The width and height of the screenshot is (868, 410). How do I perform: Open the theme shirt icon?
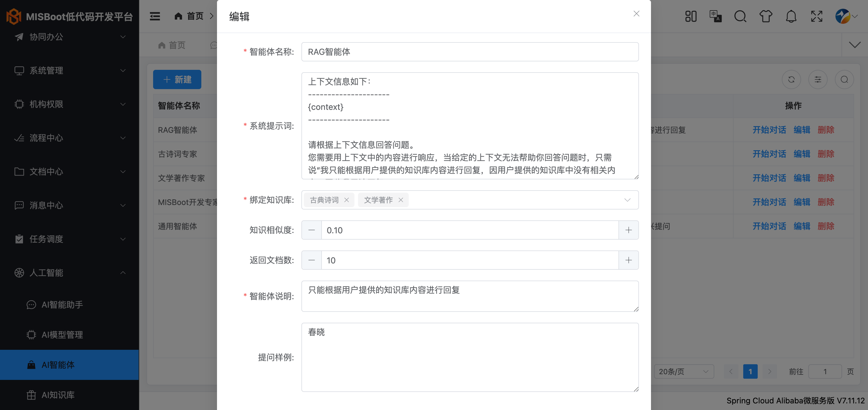766,16
